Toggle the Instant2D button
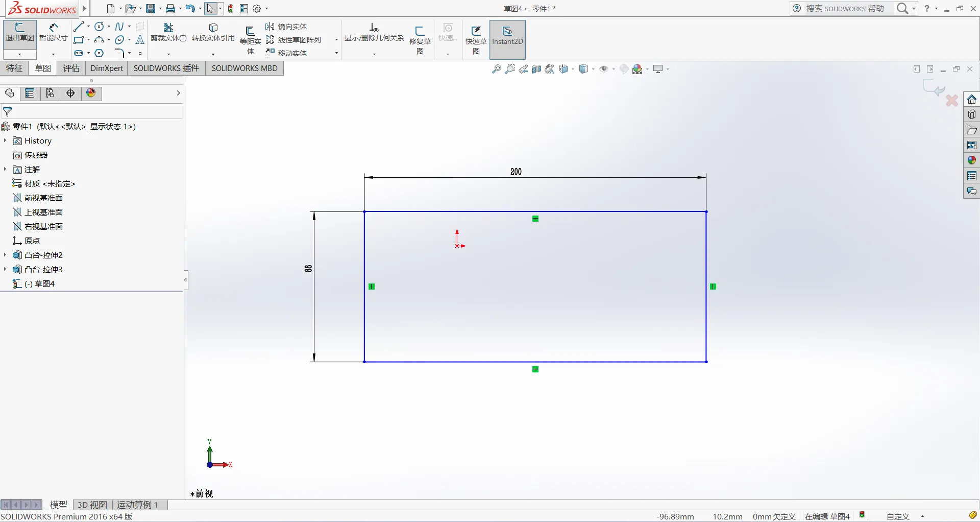980x522 pixels. pos(507,40)
